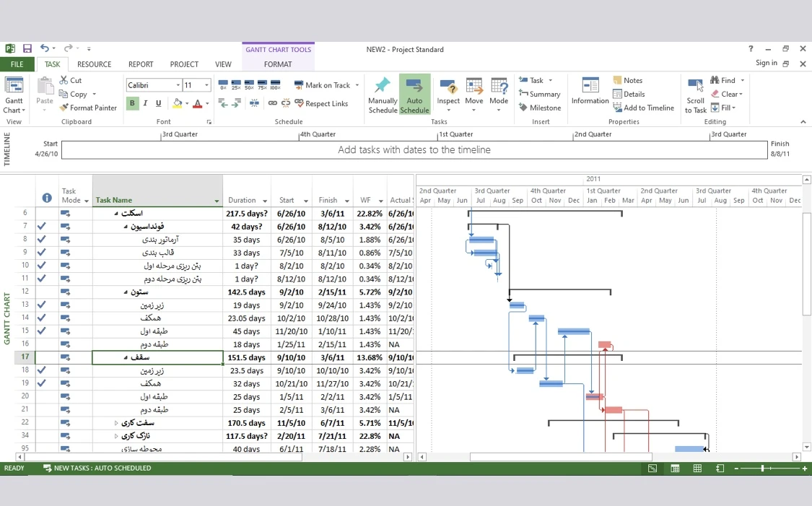The image size is (812, 506).
Task: Toggle Bold formatting button
Action: pyautogui.click(x=132, y=103)
